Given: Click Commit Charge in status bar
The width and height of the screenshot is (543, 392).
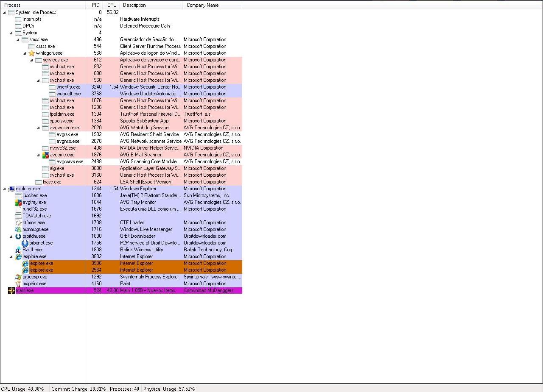Looking at the screenshot, I should 78,389.
